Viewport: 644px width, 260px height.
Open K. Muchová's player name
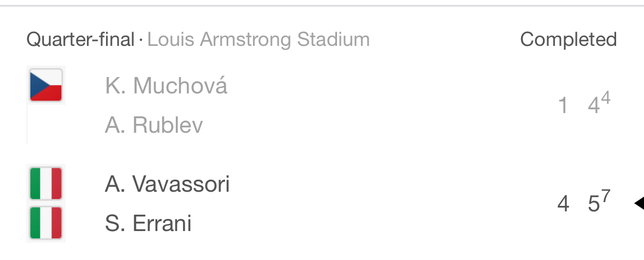(166, 86)
